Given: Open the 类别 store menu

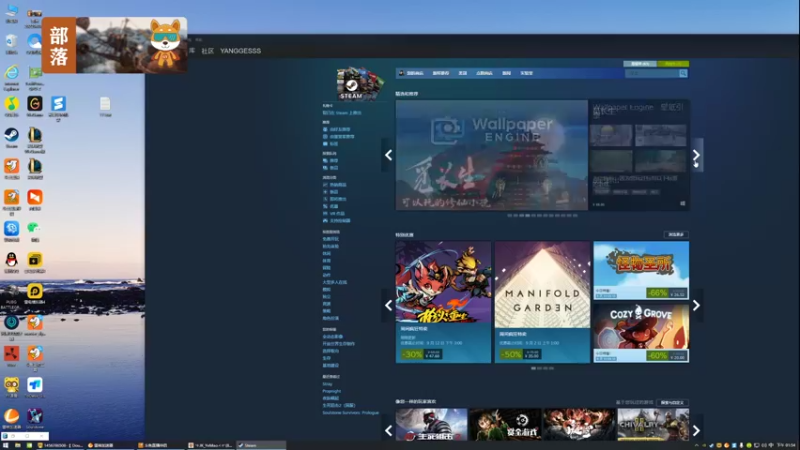Looking at the screenshot, I should tap(463, 73).
